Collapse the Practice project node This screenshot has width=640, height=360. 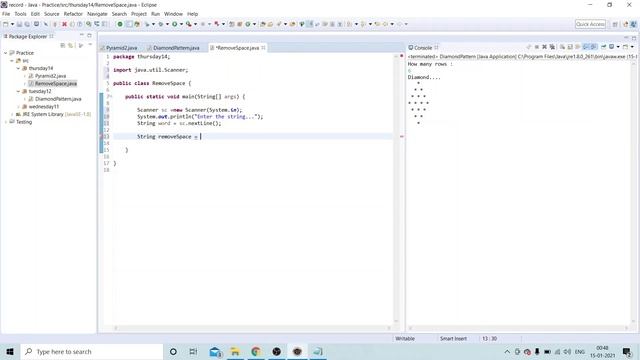pos(6,53)
